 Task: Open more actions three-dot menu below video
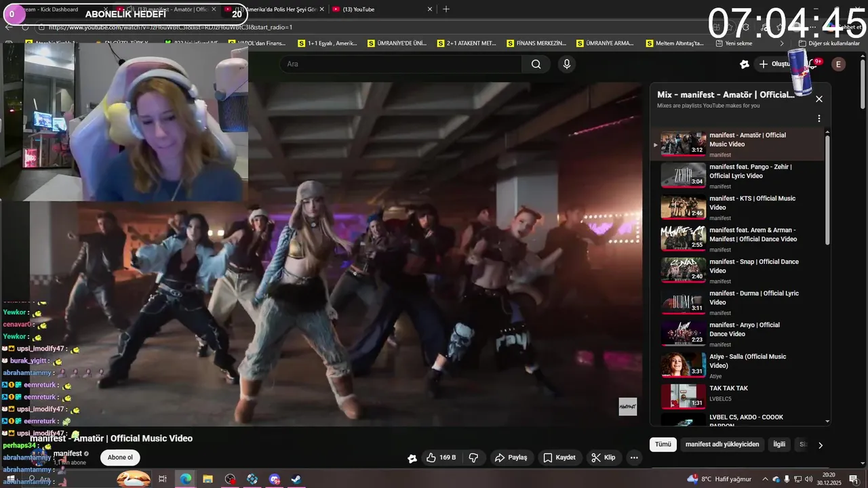coord(634,457)
